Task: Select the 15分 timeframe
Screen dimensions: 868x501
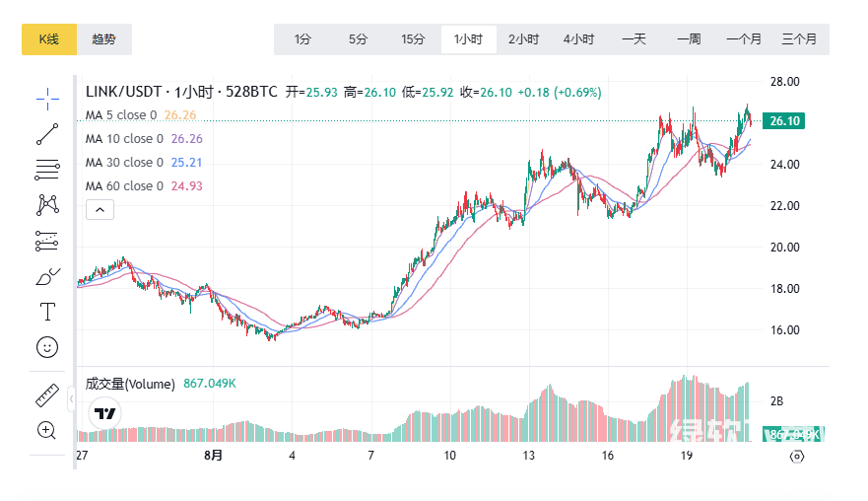Action: [413, 39]
